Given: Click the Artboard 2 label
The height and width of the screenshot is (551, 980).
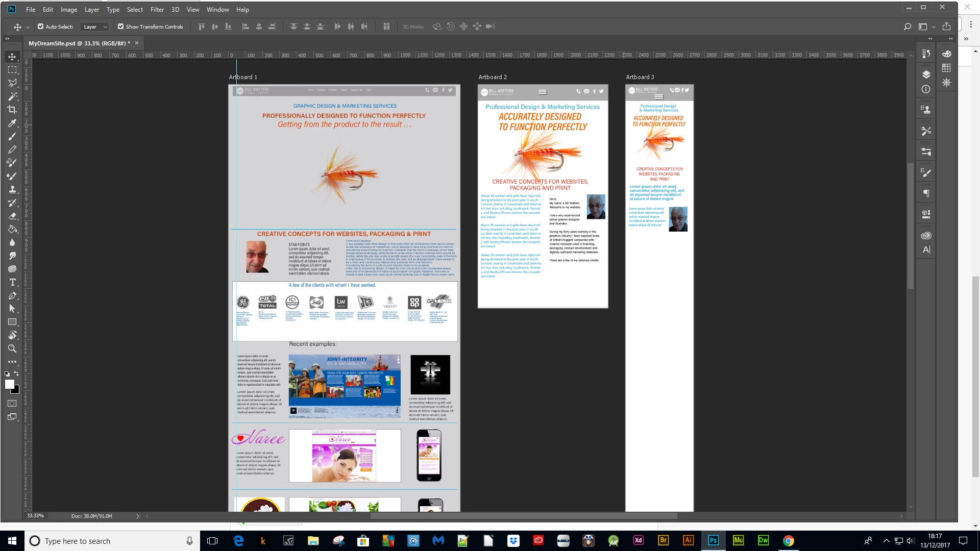Looking at the screenshot, I should [492, 77].
